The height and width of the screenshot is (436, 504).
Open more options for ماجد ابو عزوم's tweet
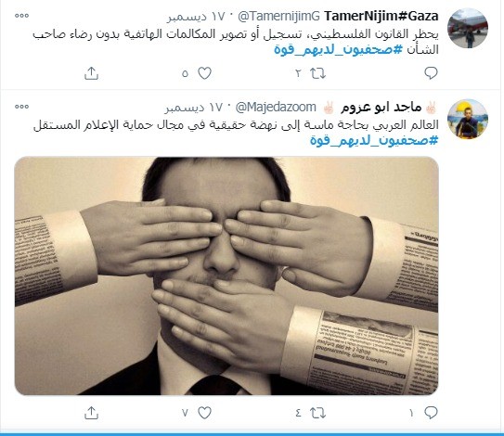(x=22, y=107)
